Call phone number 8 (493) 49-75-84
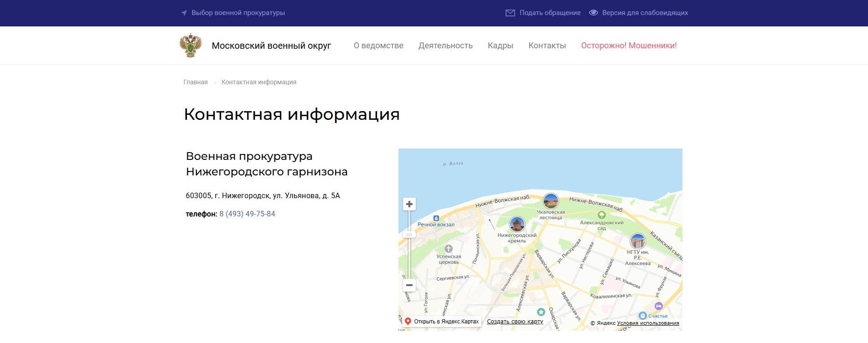Image resolution: width=868 pixels, height=343 pixels. pyautogui.click(x=247, y=214)
